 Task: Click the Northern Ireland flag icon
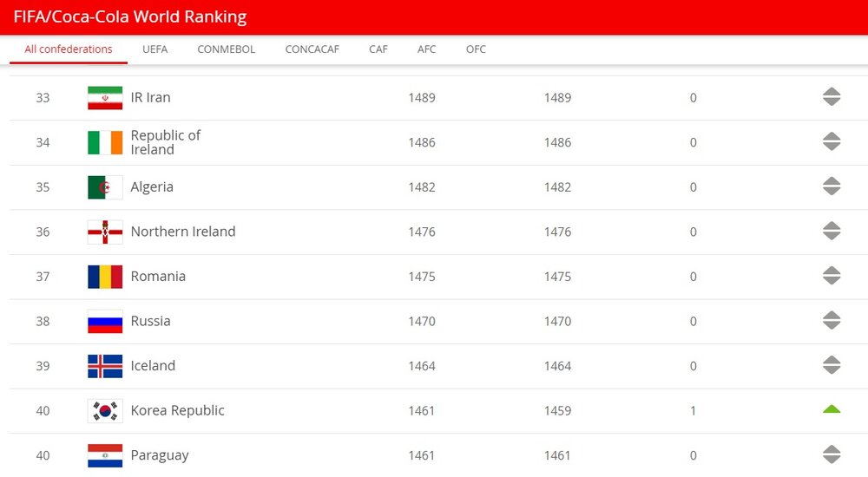(x=105, y=232)
